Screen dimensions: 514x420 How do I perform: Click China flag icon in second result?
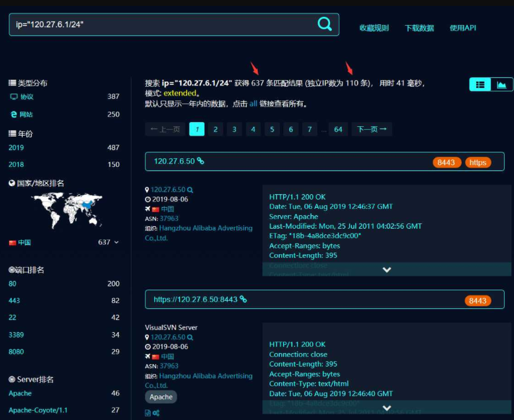(155, 357)
